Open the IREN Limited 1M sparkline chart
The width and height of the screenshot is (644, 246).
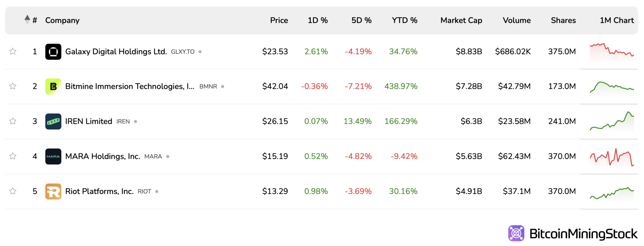(x=612, y=121)
